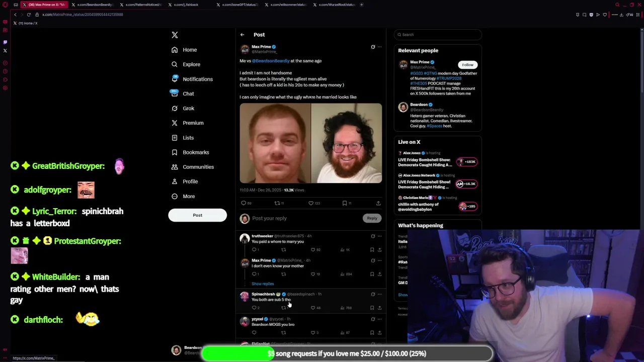The height and width of the screenshot is (362, 644).
Task: Click the white Post button in sidebar
Action: (x=197, y=215)
